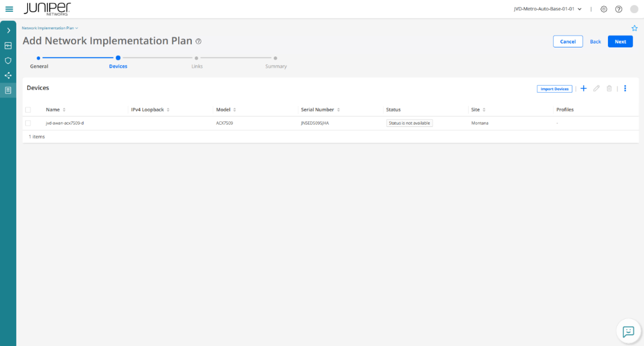Click the '1 items' count text

pyautogui.click(x=37, y=137)
